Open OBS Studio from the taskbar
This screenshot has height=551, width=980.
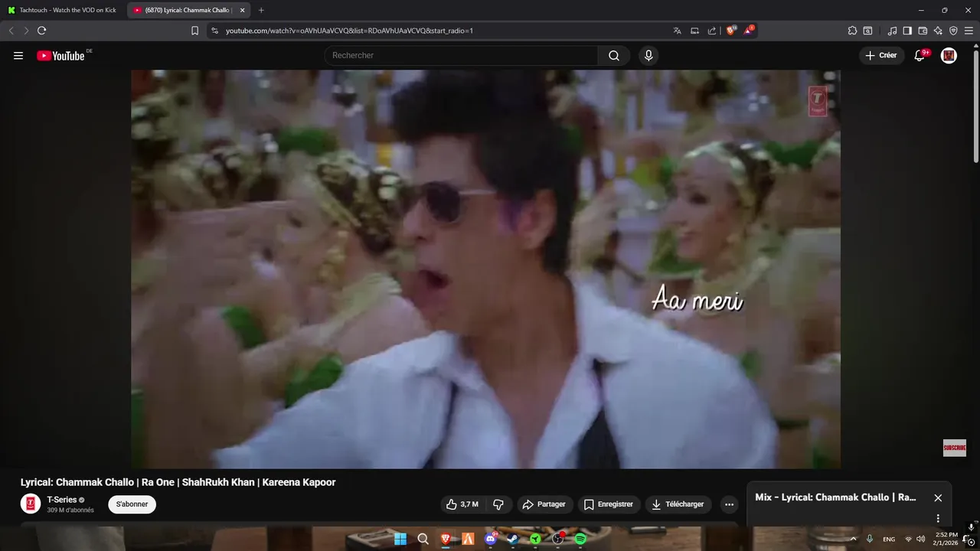[x=558, y=539]
